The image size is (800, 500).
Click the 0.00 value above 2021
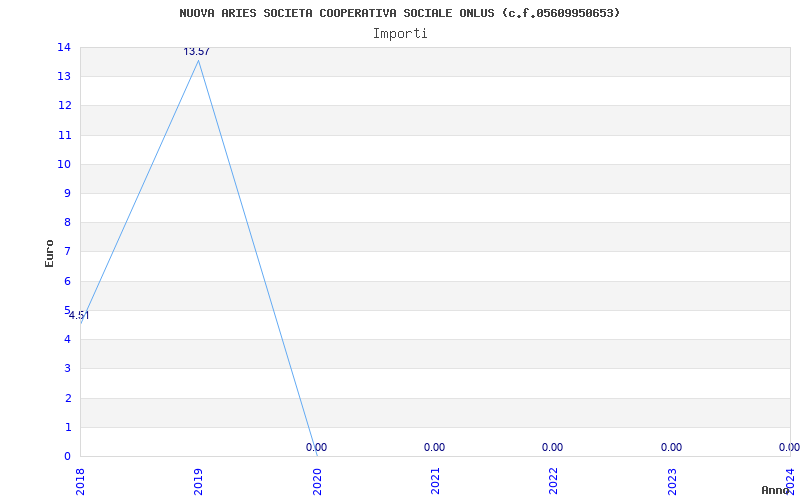(434, 447)
